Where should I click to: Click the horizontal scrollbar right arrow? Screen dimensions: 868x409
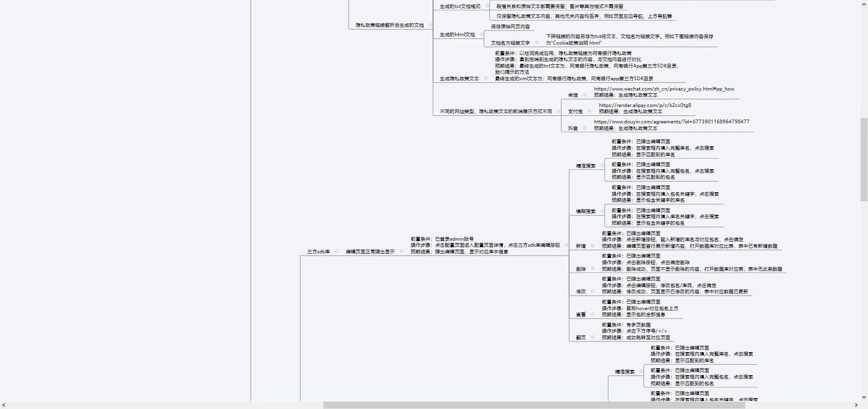(x=856, y=405)
